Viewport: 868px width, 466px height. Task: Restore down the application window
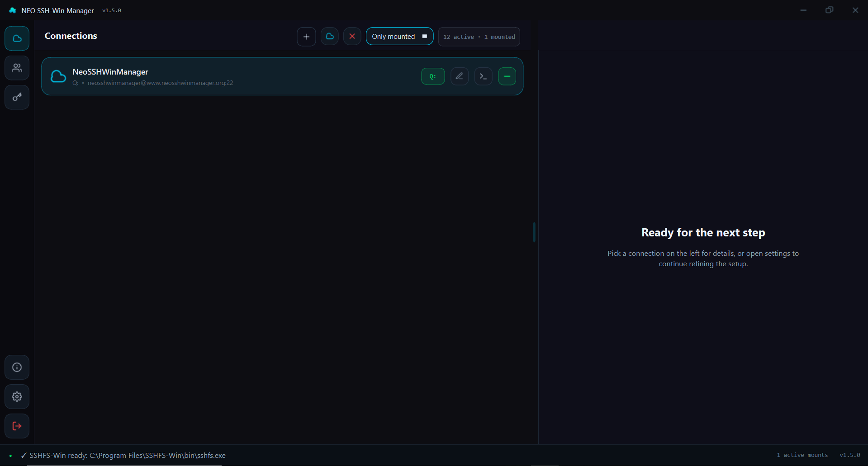coord(829,10)
